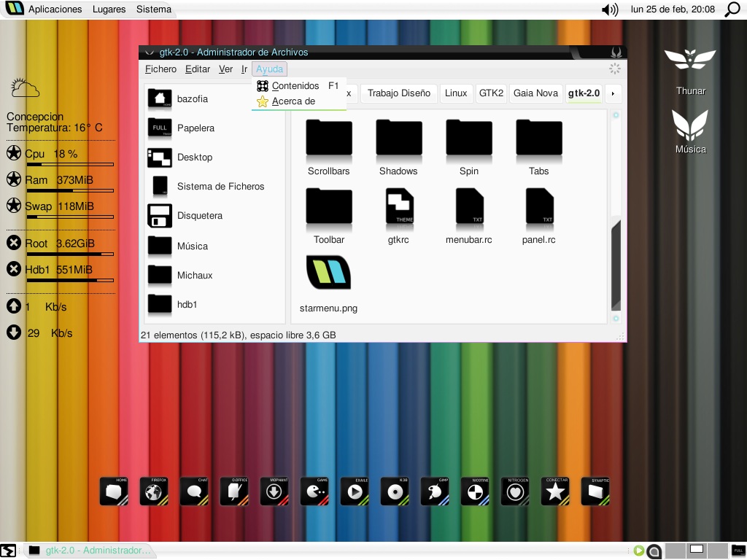The image size is (747, 560).
Task: Collapse the window menu chevron in titlebar
Action: (x=149, y=52)
